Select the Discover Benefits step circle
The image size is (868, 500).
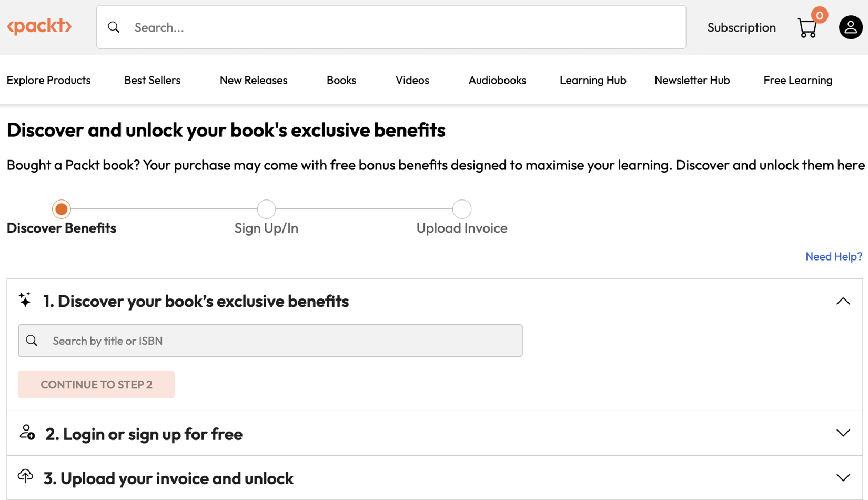pyautogui.click(x=61, y=209)
